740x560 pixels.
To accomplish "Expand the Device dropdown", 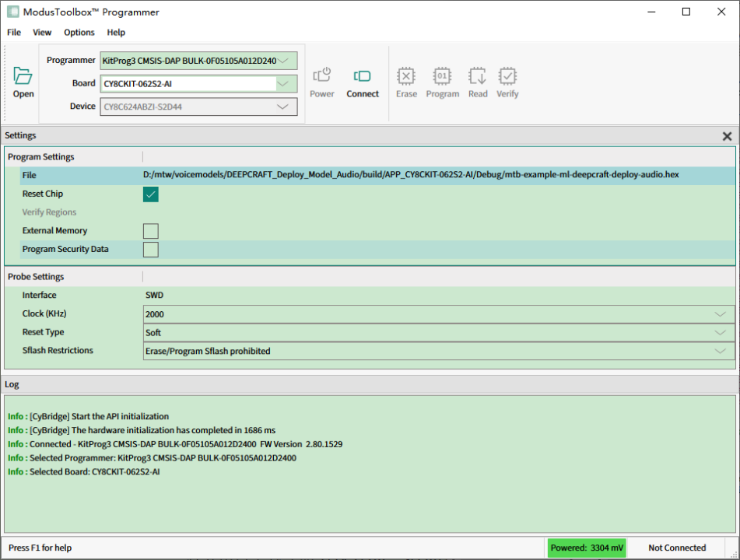I will tap(282, 107).
